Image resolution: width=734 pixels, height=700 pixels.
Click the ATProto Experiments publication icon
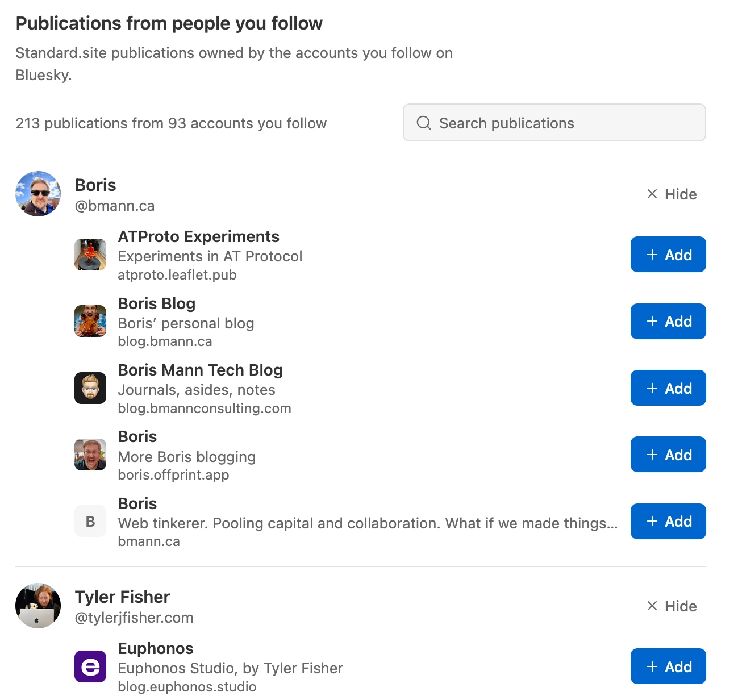coord(90,255)
